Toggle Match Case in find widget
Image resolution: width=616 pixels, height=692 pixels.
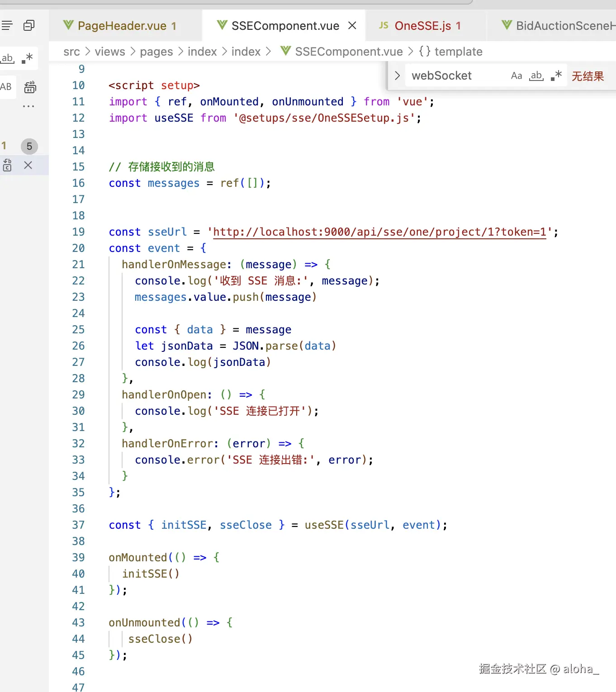coord(516,76)
